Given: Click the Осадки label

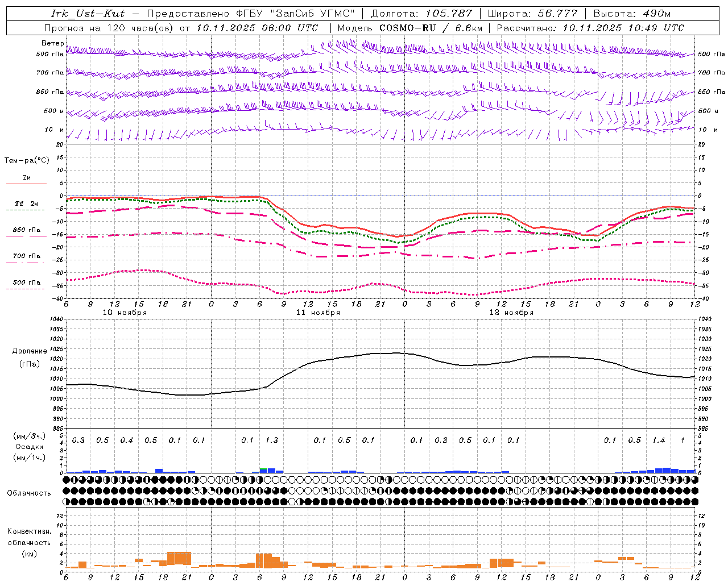Looking at the screenshot, I should pyautogui.click(x=30, y=447).
